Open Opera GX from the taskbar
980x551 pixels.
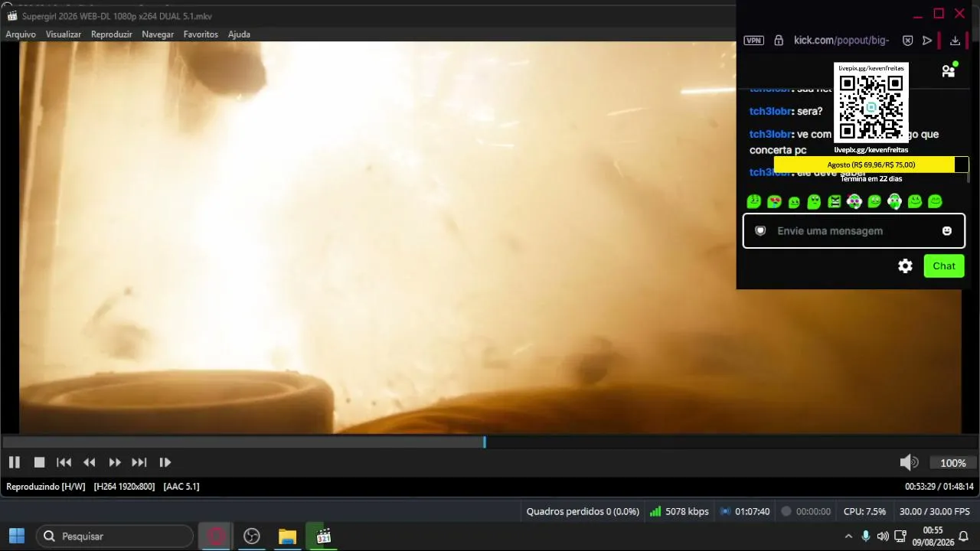(x=216, y=536)
